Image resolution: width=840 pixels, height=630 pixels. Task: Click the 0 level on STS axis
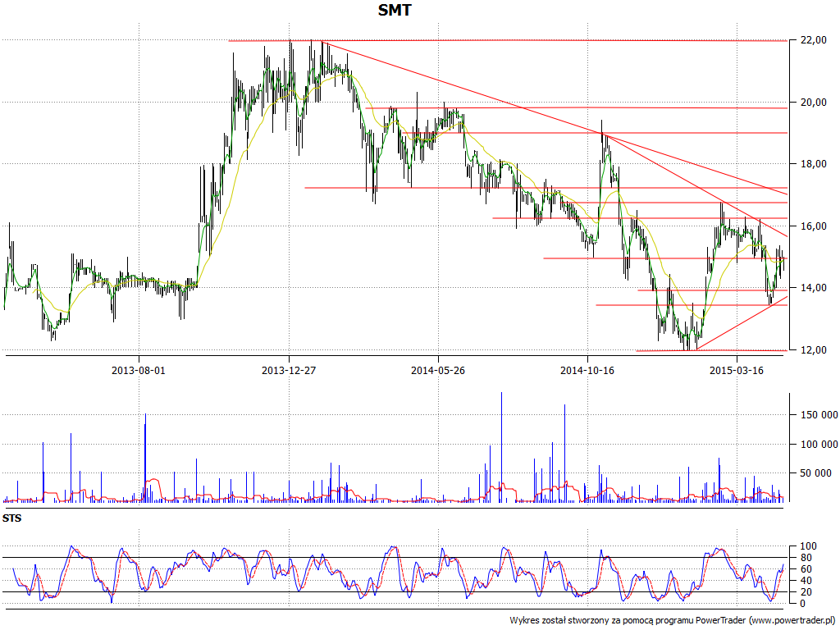tap(803, 604)
